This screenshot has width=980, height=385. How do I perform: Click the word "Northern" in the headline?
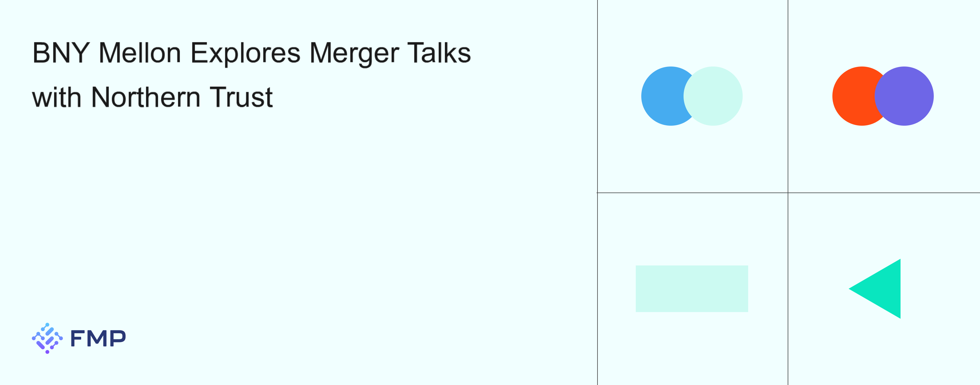click(x=146, y=97)
